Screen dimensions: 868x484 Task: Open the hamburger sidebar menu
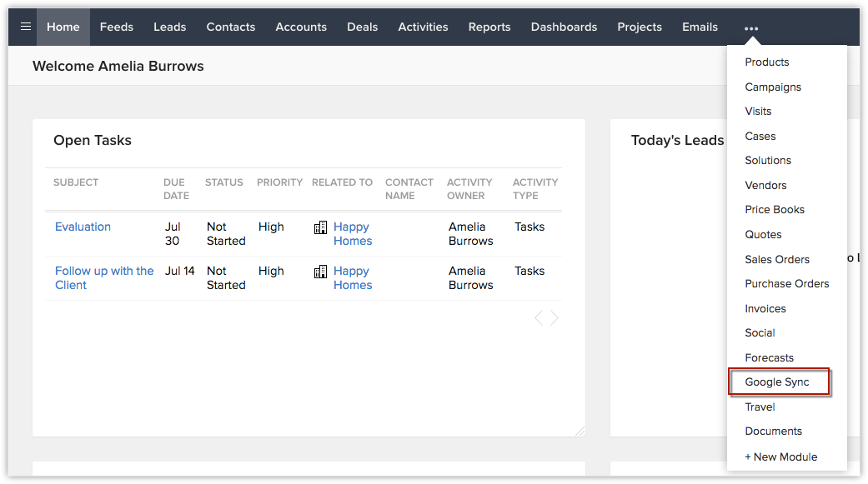tap(26, 27)
